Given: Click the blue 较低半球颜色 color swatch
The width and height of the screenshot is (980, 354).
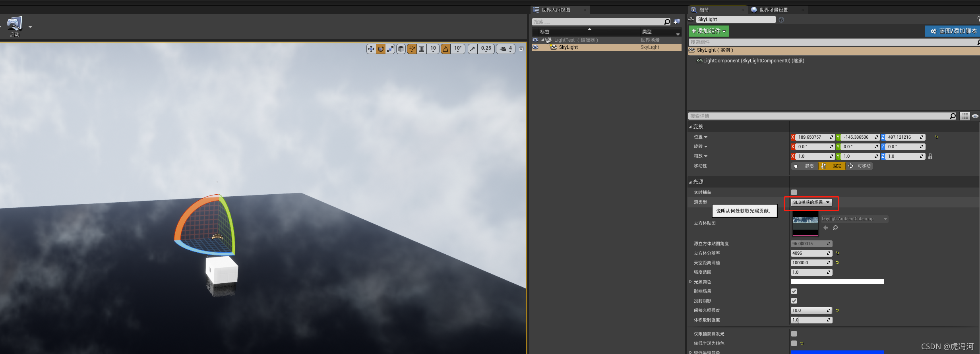Looking at the screenshot, I should pyautogui.click(x=837, y=352).
